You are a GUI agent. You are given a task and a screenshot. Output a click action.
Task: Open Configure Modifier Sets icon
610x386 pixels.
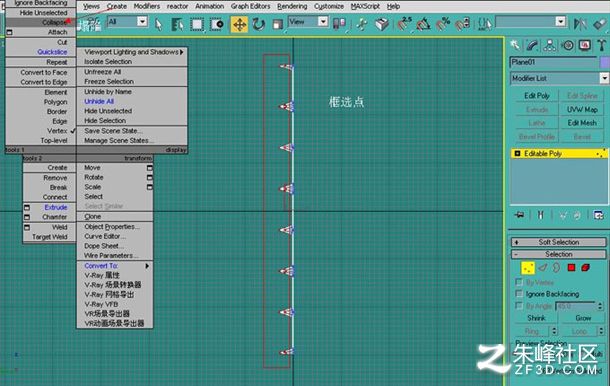(x=598, y=215)
